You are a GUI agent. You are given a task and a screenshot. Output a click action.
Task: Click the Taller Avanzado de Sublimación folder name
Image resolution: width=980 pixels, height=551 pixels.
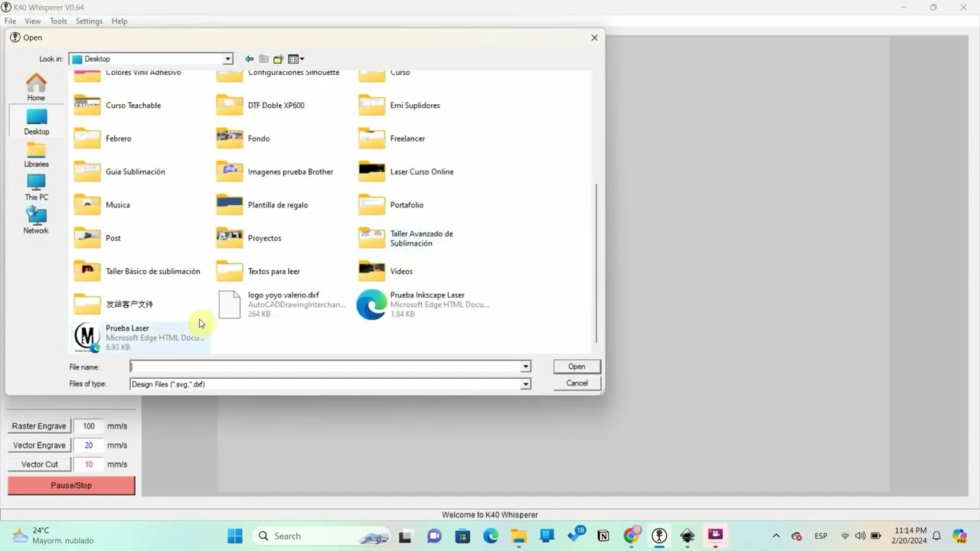(421, 238)
